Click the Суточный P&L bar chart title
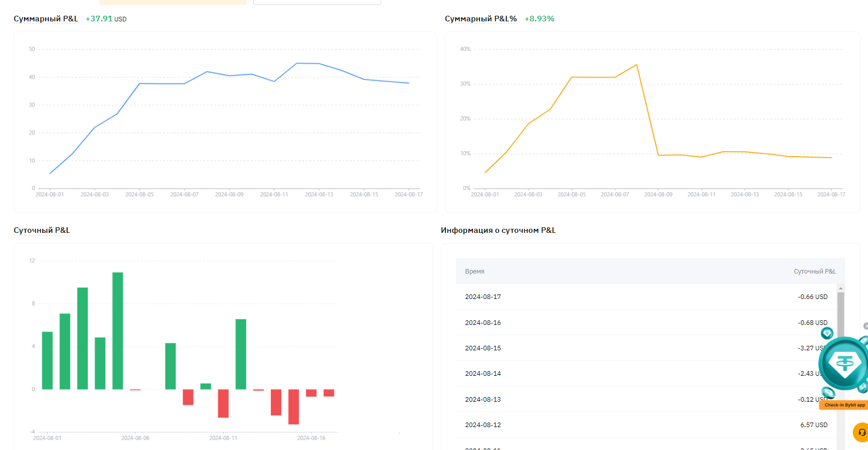Viewport: 868px width, 450px height. click(x=42, y=230)
